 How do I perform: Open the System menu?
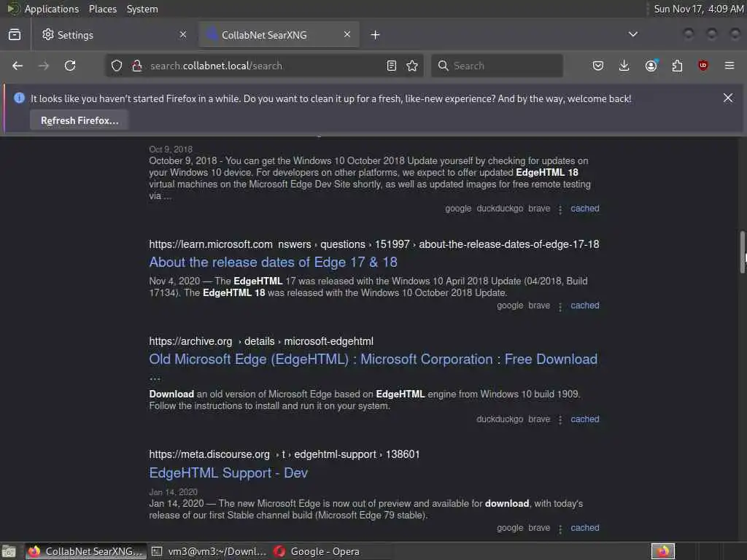tap(142, 9)
